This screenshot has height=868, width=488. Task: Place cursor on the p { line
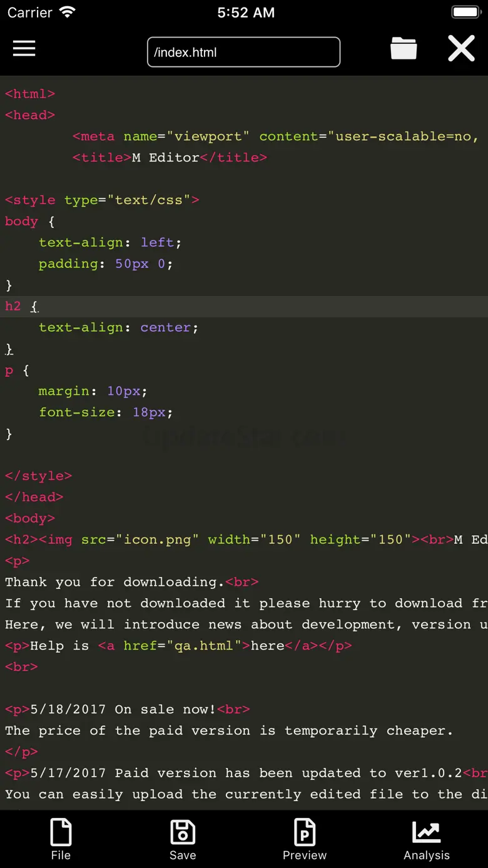click(x=17, y=370)
